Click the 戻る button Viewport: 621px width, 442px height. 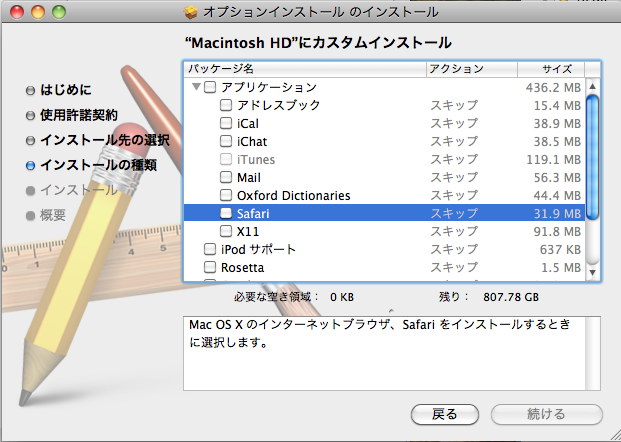(445, 414)
